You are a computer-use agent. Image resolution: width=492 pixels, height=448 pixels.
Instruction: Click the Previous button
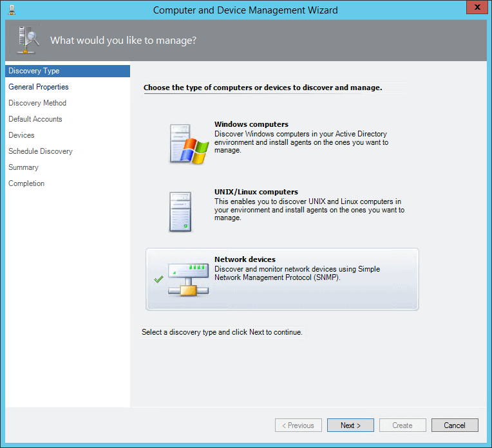tap(298, 425)
